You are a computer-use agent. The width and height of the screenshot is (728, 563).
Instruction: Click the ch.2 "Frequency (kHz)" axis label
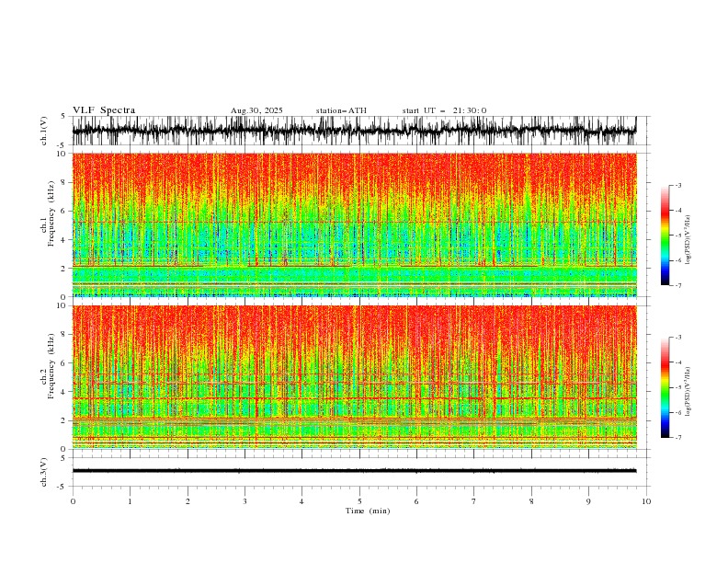coord(51,366)
